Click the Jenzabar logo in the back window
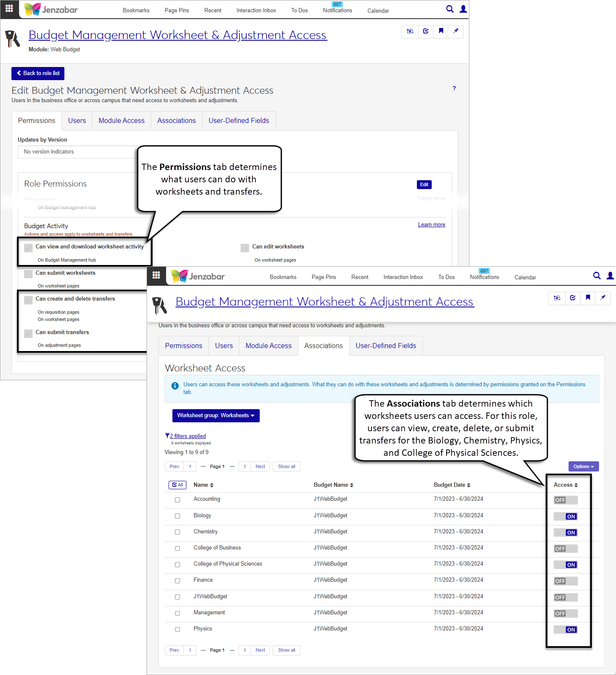The image size is (616, 675). click(x=51, y=9)
